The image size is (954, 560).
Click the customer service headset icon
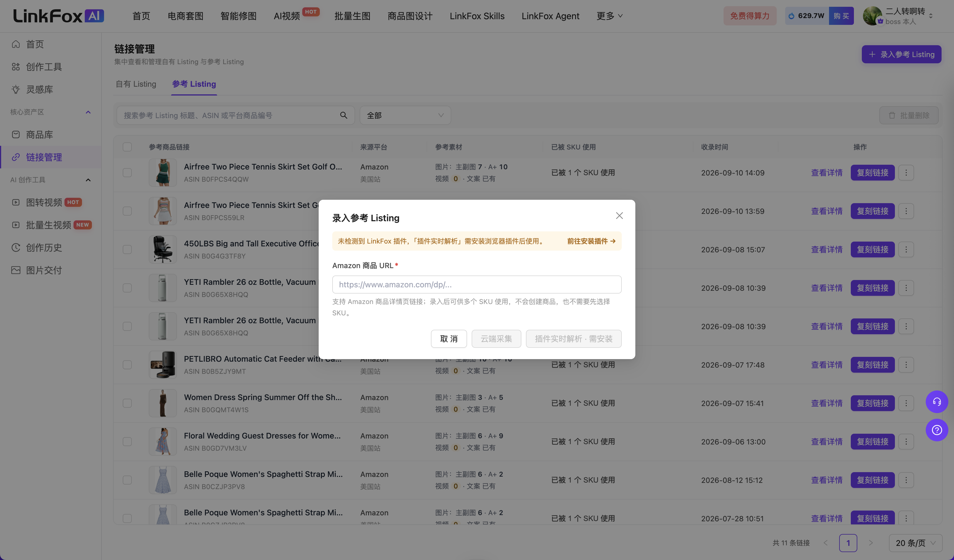[x=936, y=402]
